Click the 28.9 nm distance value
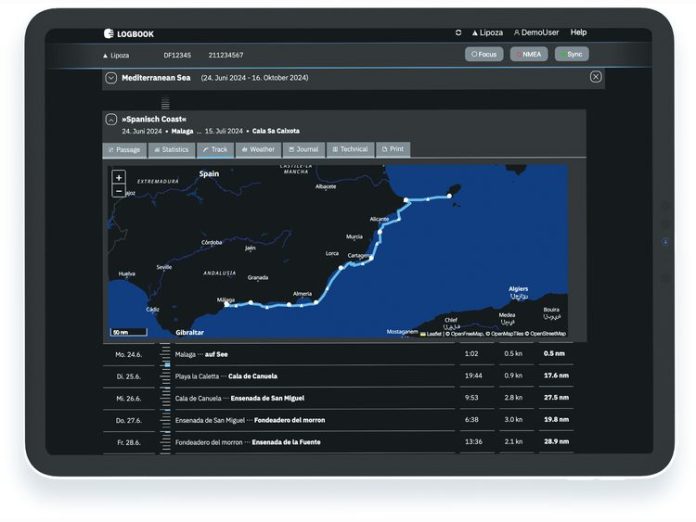This screenshot has width=696, height=522. 556,442
